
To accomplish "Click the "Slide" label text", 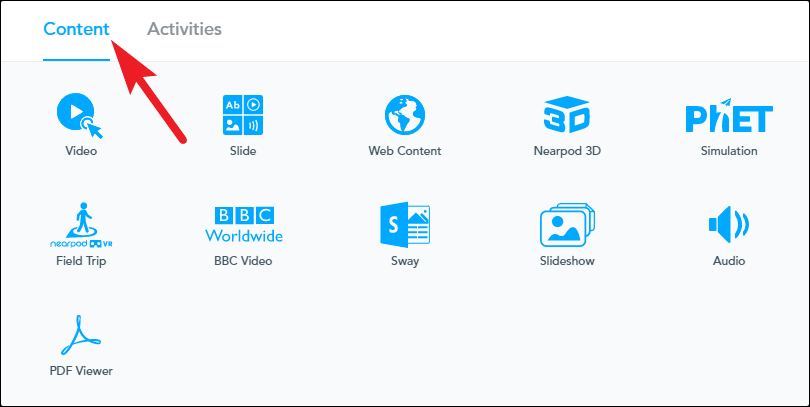I will [x=243, y=151].
